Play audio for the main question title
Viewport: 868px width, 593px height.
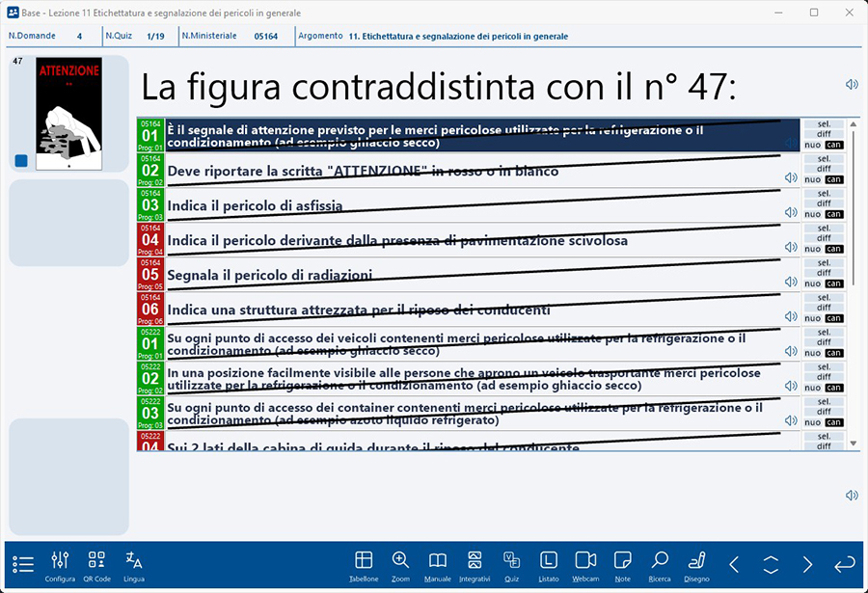852,85
